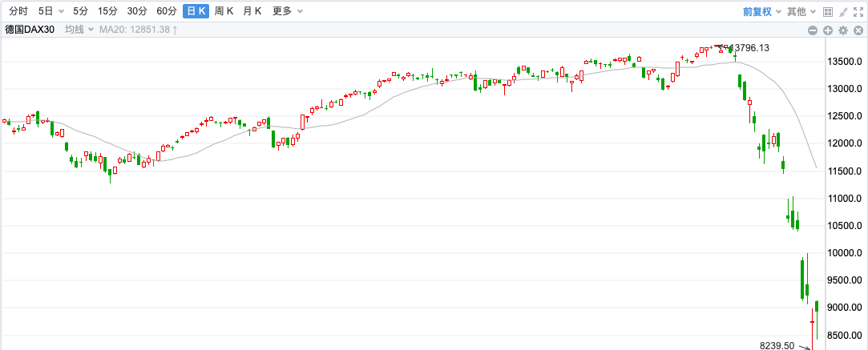Screen dimensions: 868x350
Task: Click the 8239.50 low price label
Action: [777, 345]
